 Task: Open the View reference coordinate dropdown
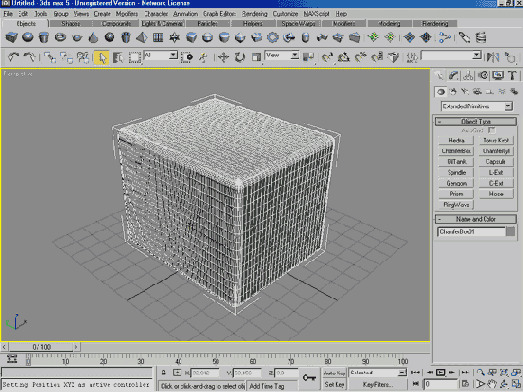tap(282, 55)
